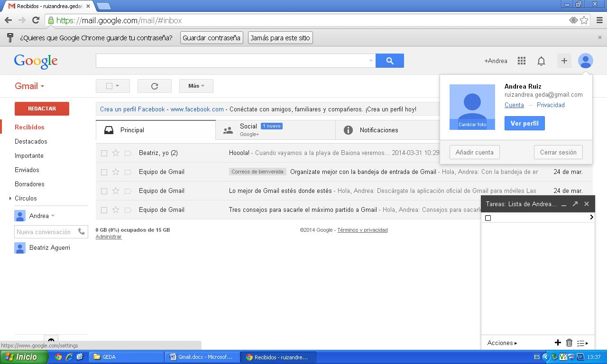Delete task using trash icon in Tareas
This screenshot has width=607, height=364.
click(569, 343)
